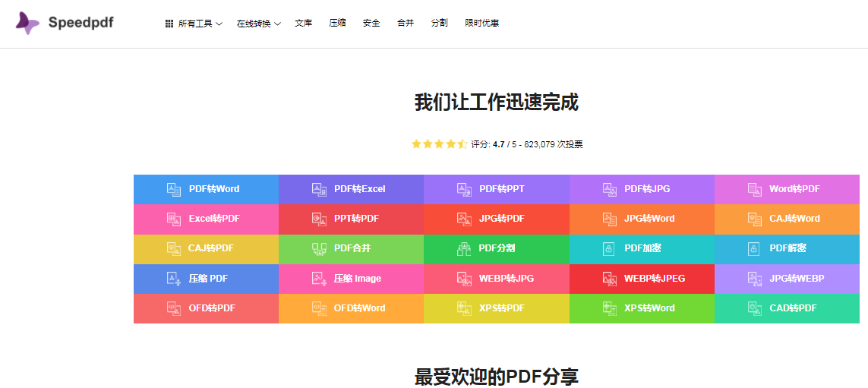
Task: Click the icon on the OFD转PDF tile
Action: click(174, 309)
